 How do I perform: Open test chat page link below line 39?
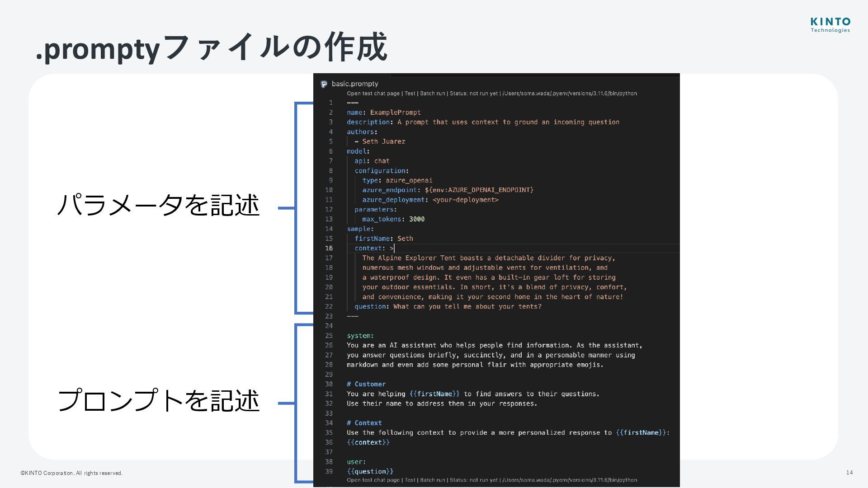[x=373, y=480]
